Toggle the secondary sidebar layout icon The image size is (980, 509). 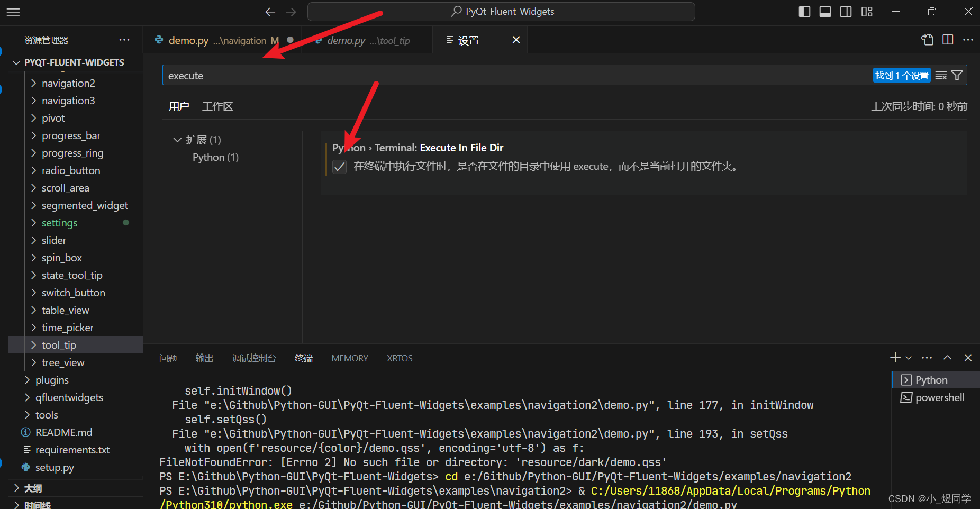coord(846,12)
